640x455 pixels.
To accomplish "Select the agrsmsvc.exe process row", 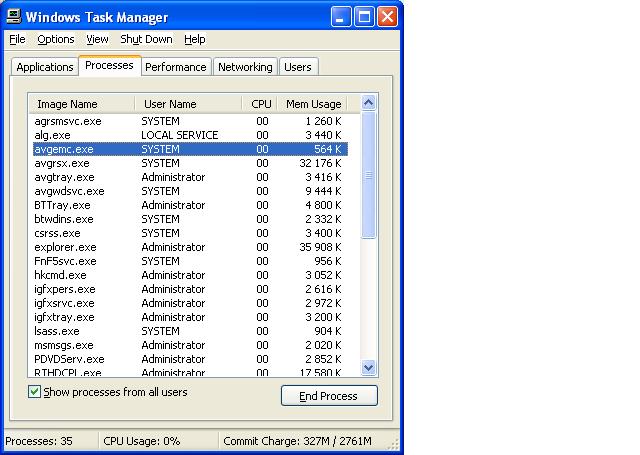I will [x=190, y=121].
